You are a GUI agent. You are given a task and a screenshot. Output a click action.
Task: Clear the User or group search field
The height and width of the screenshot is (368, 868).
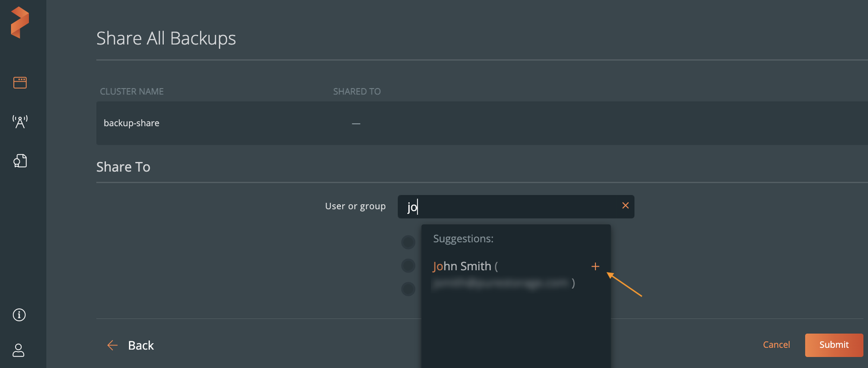point(625,206)
